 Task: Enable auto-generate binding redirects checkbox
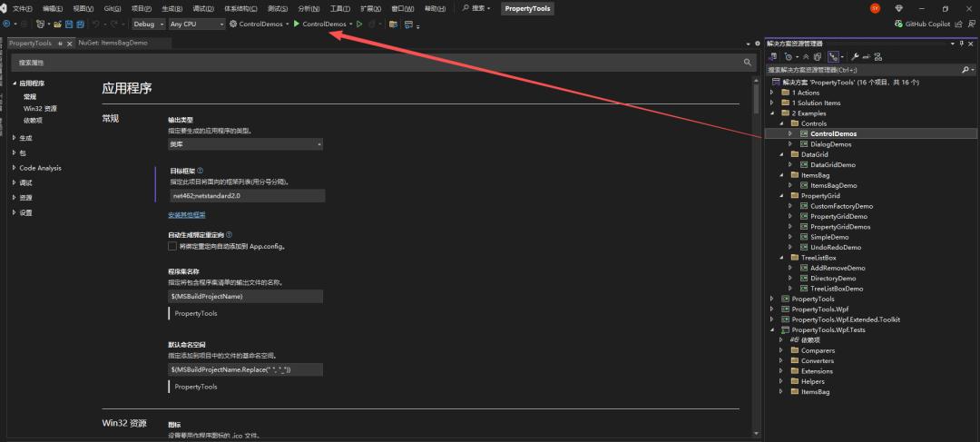pyautogui.click(x=172, y=246)
